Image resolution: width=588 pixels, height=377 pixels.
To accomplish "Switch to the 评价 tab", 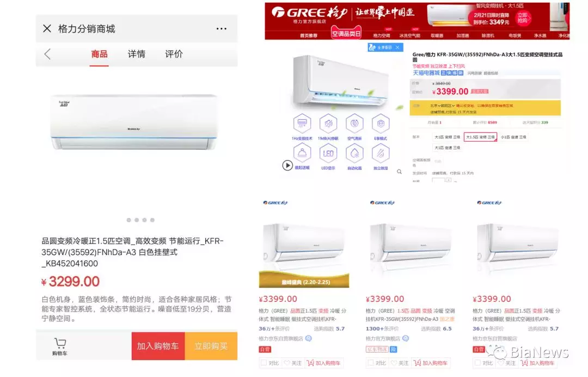I will [174, 54].
